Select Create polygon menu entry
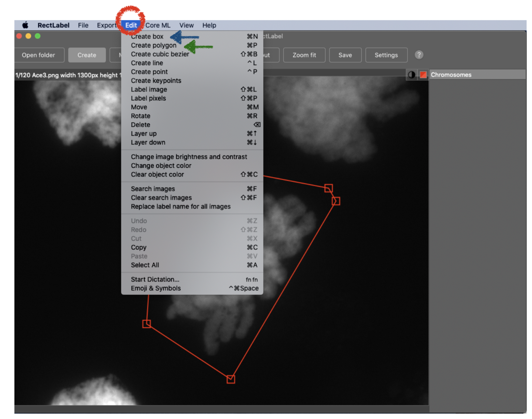The width and height of the screenshot is (532, 419). point(154,45)
